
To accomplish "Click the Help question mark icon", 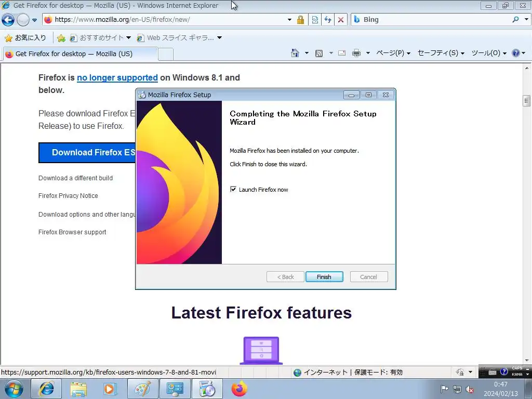I will point(516,53).
